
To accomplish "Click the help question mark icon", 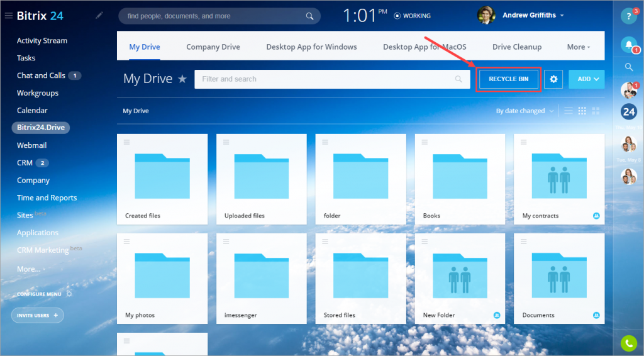I will click(x=628, y=16).
